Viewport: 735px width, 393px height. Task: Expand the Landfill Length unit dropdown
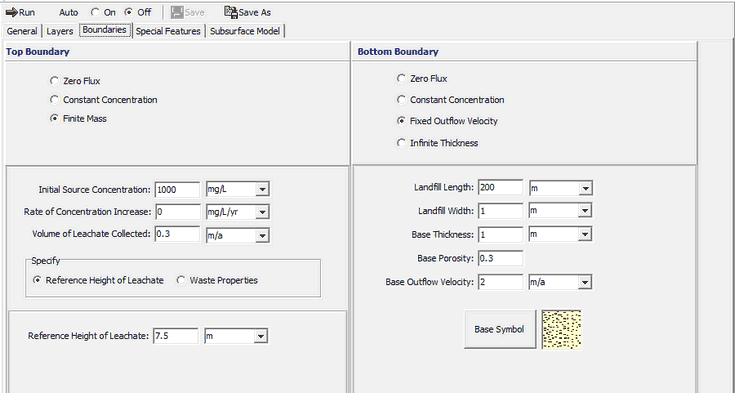(x=585, y=189)
